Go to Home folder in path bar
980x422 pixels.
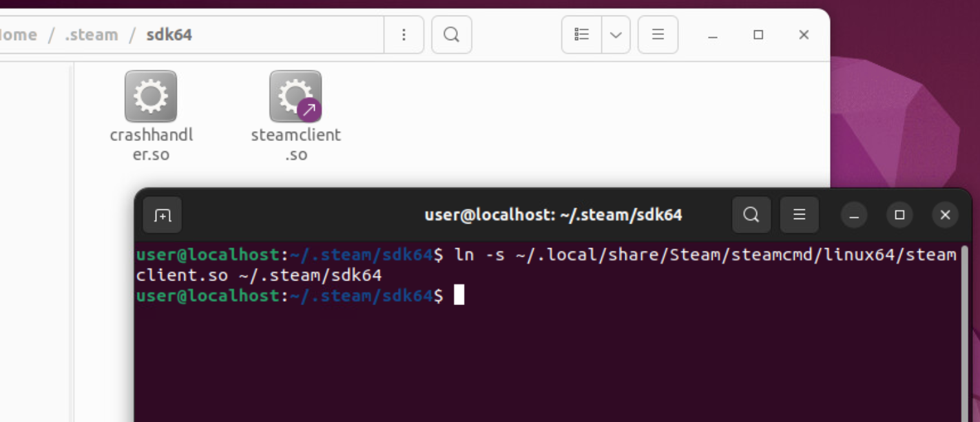(x=18, y=35)
